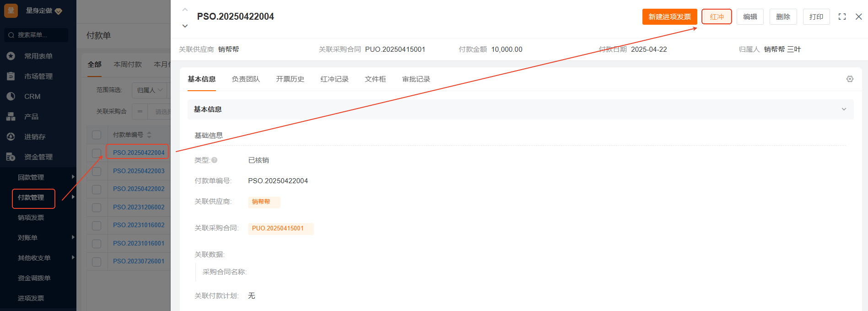Open CRM module in the sidebar

pos(32,96)
